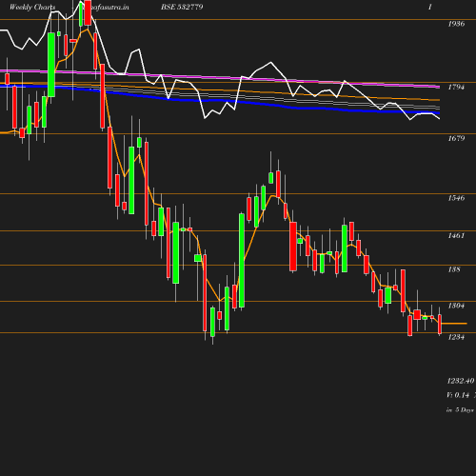
Task: Click the 1794 price axis label
Action: 456,87
